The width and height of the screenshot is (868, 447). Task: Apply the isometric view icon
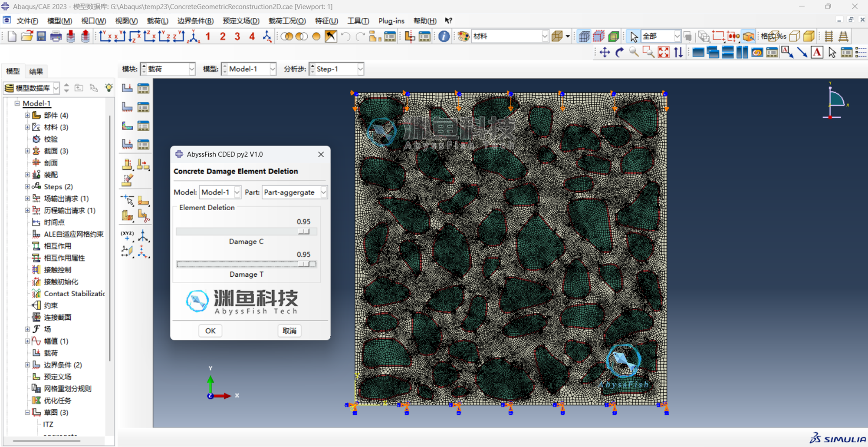(194, 36)
